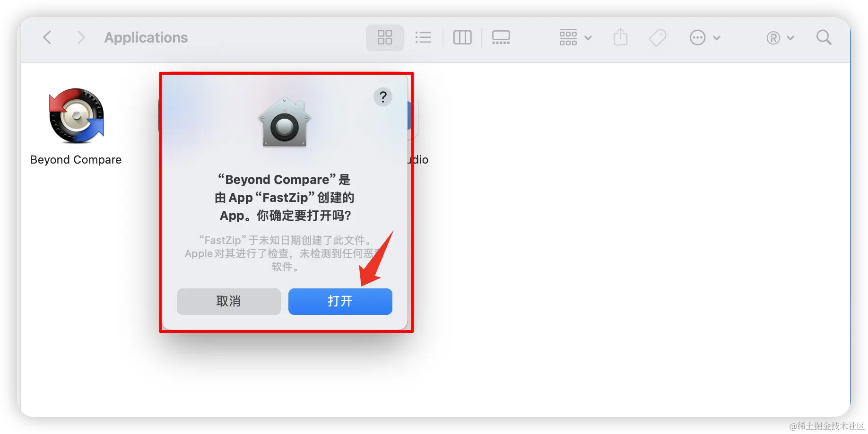868x434 pixels.
Task: Click the Gatekeeper security house icon
Action: coord(285,122)
